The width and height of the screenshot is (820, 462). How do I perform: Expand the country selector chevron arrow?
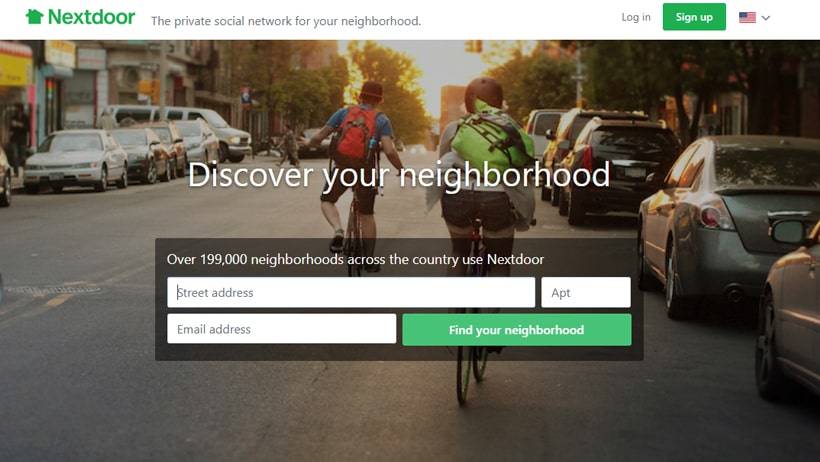766,18
